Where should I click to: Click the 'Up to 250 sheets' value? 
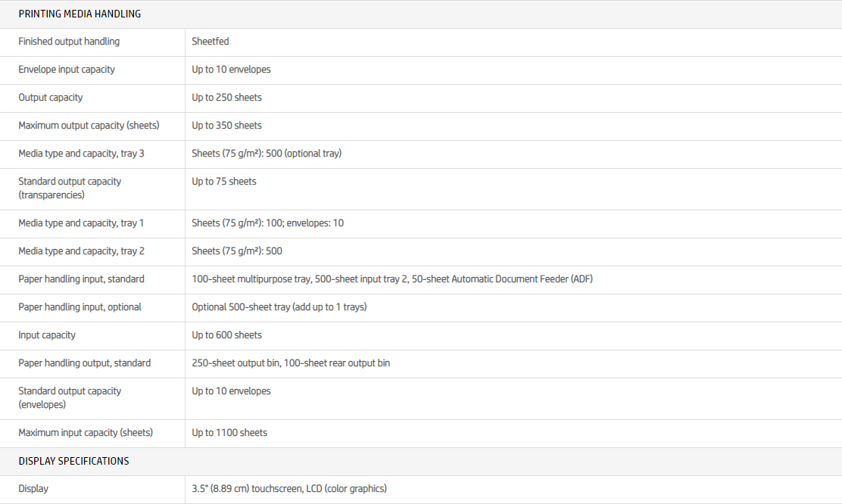coord(226,98)
